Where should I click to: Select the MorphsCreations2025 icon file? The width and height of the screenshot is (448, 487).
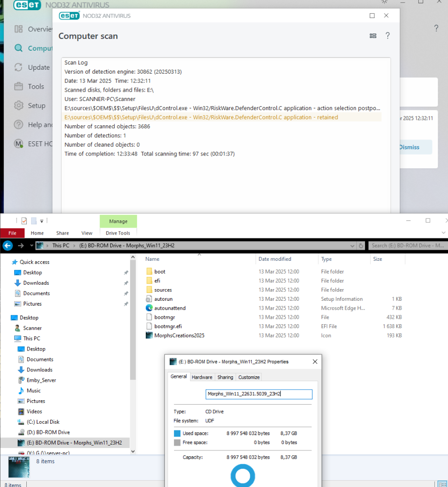pos(179,335)
